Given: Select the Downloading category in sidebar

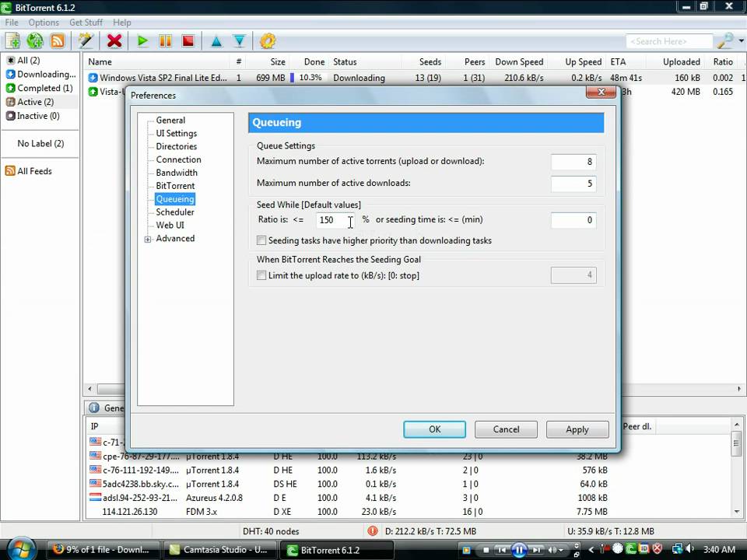Looking at the screenshot, I should pyautogui.click(x=41, y=75).
